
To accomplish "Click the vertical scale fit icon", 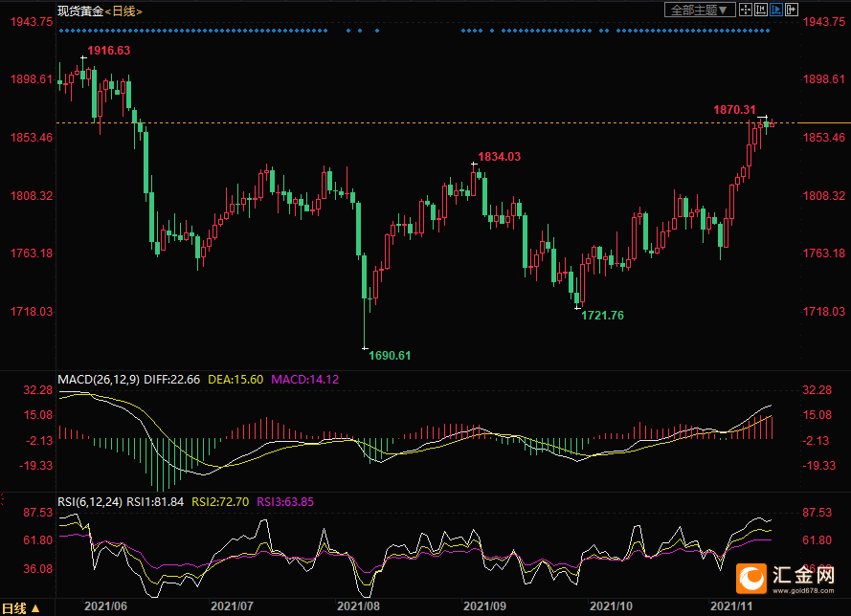I will click(761, 11).
